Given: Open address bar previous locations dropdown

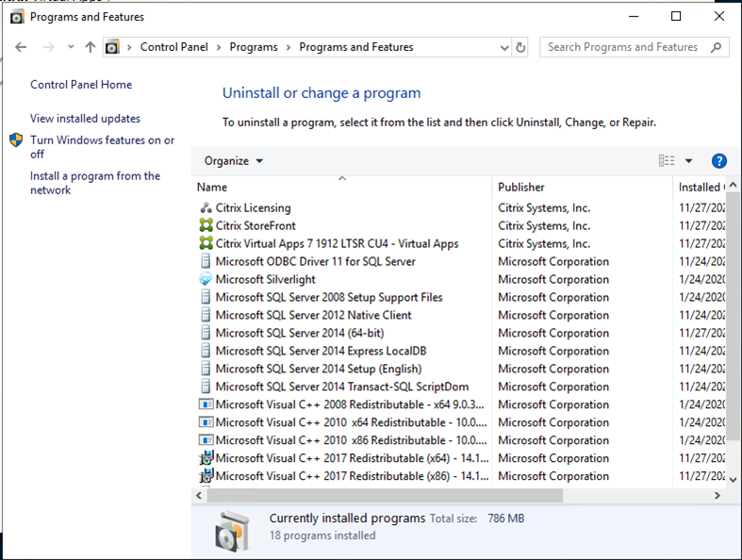Looking at the screenshot, I should pyautogui.click(x=503, y=47).
